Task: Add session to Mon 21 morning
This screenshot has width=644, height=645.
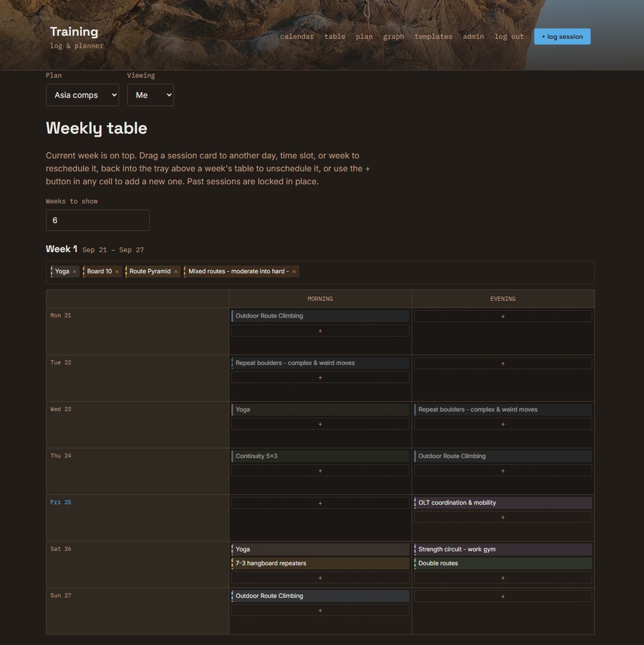Action: (x=320, y=331)
